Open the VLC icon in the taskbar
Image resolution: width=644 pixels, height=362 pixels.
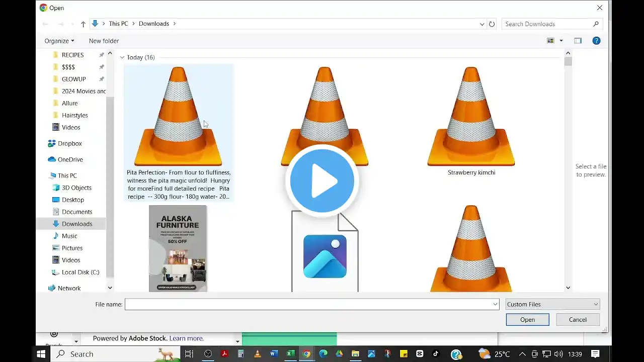click(257, 354)
